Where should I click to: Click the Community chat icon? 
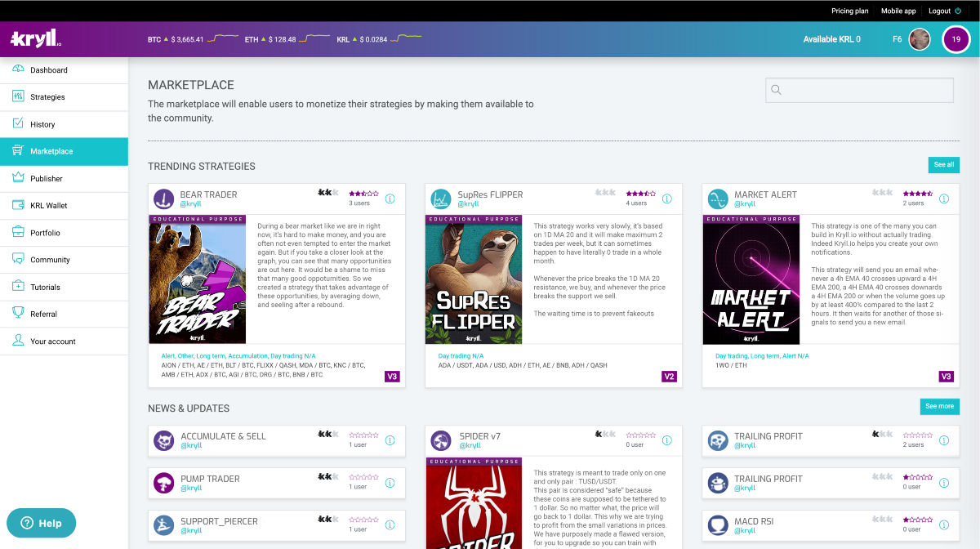tap(18, 259)
